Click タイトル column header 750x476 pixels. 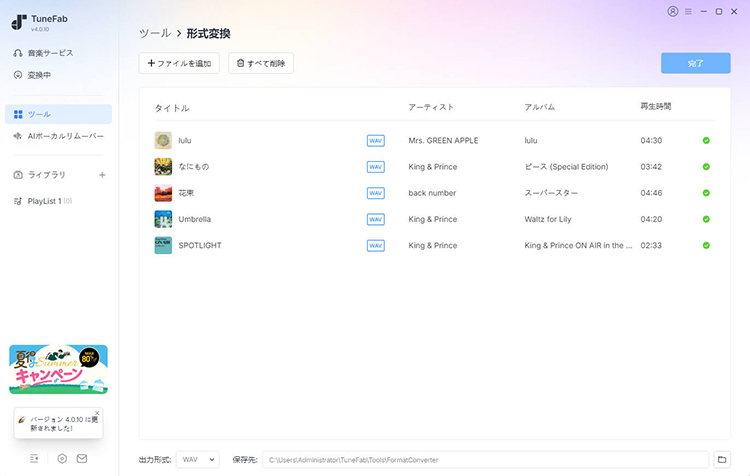(172, 108)
